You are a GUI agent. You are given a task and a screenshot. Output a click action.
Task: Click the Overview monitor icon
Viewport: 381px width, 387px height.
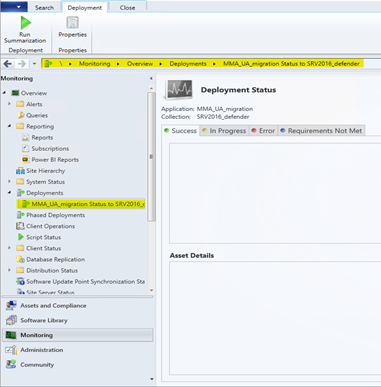click(x=15, y=93)
